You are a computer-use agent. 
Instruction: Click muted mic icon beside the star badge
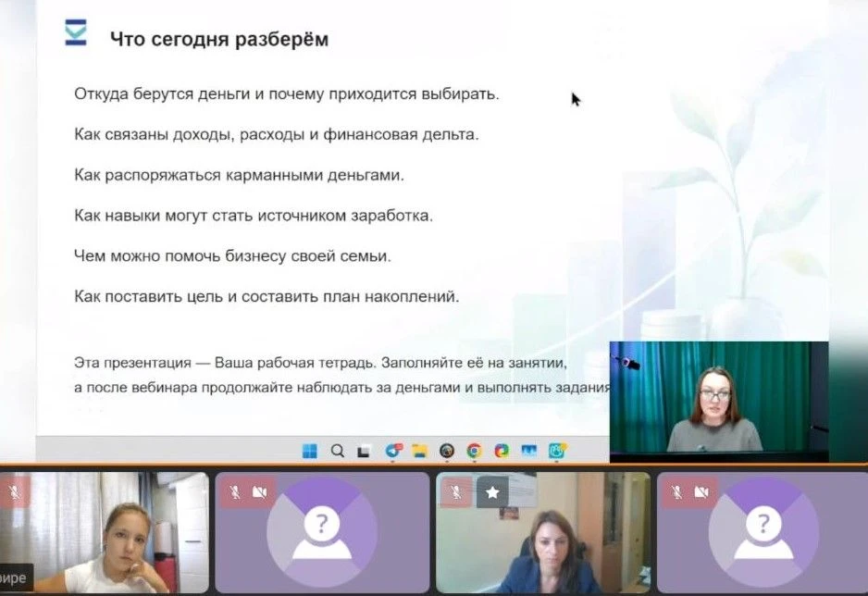pos(455,492)
